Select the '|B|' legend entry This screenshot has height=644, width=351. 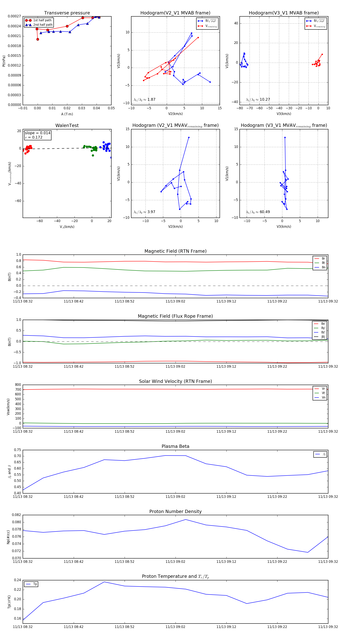(320, 337)
